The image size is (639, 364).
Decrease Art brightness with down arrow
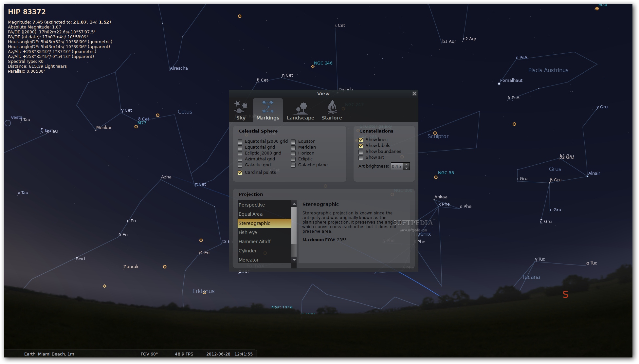click(407, 168)
